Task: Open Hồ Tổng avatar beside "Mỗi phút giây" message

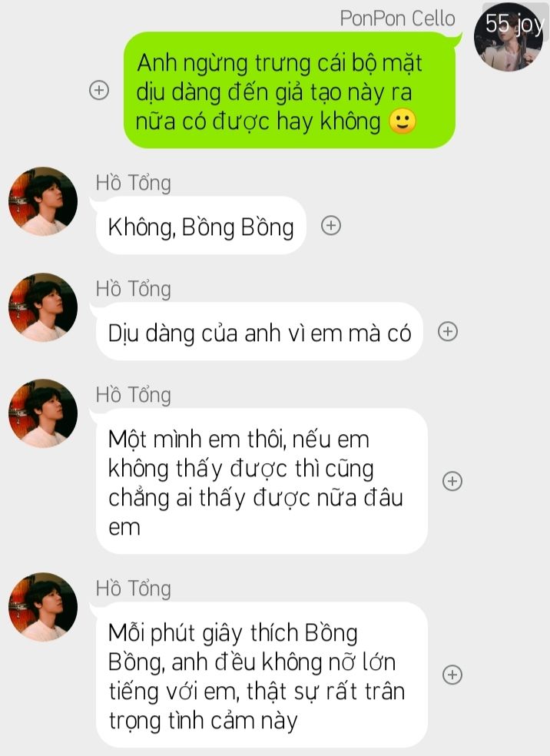Action: (x=43, y=607)
